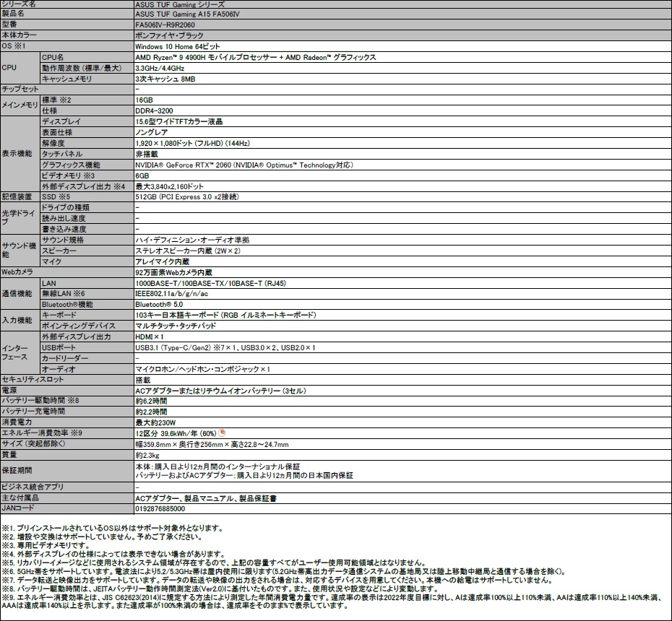Select the JAN code 0192876885000
The height and width of the screenshot is (621, 672).
[x=160, y=509]
